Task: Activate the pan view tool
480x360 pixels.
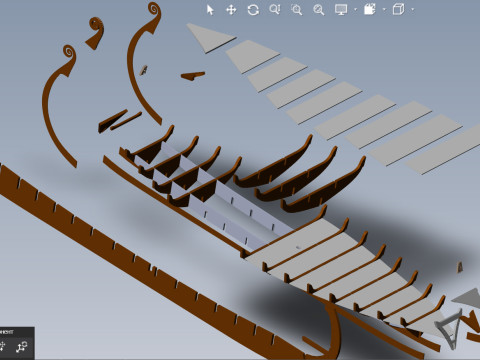Action: [231, 10]
